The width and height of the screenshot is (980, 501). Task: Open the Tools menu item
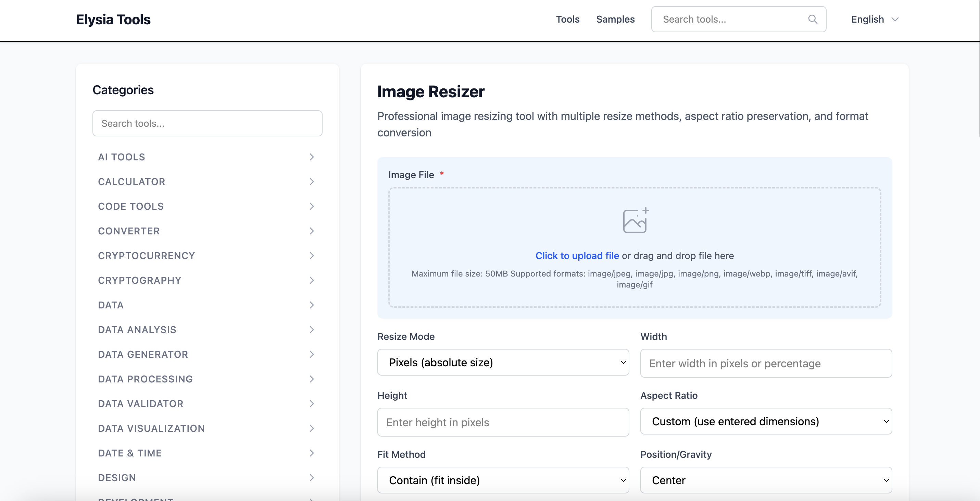coord(567,19)
